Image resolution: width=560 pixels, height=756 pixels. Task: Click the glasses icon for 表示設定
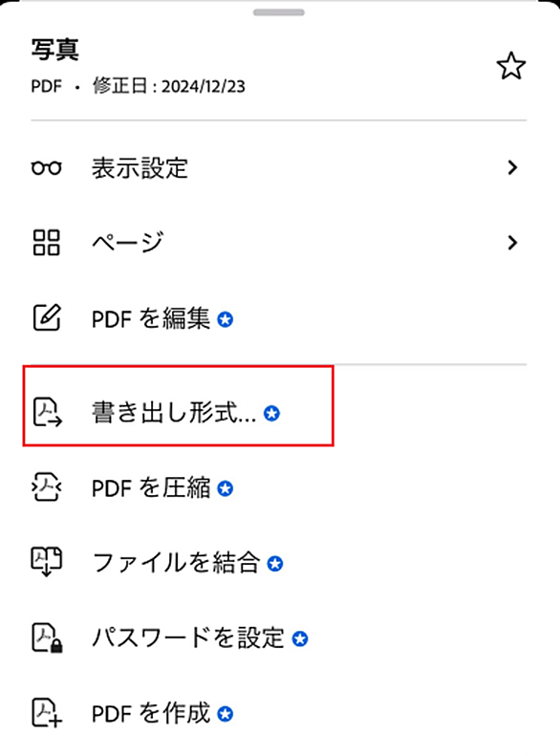point(46,168)
